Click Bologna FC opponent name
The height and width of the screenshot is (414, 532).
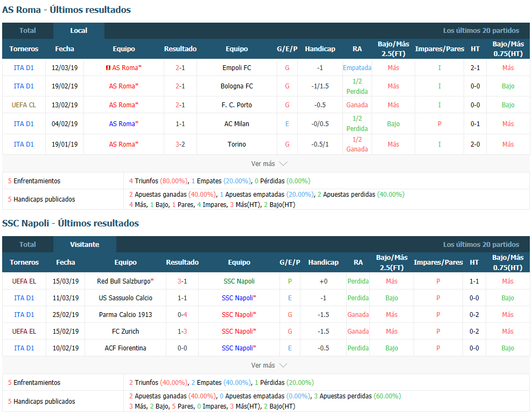(237, 86)
